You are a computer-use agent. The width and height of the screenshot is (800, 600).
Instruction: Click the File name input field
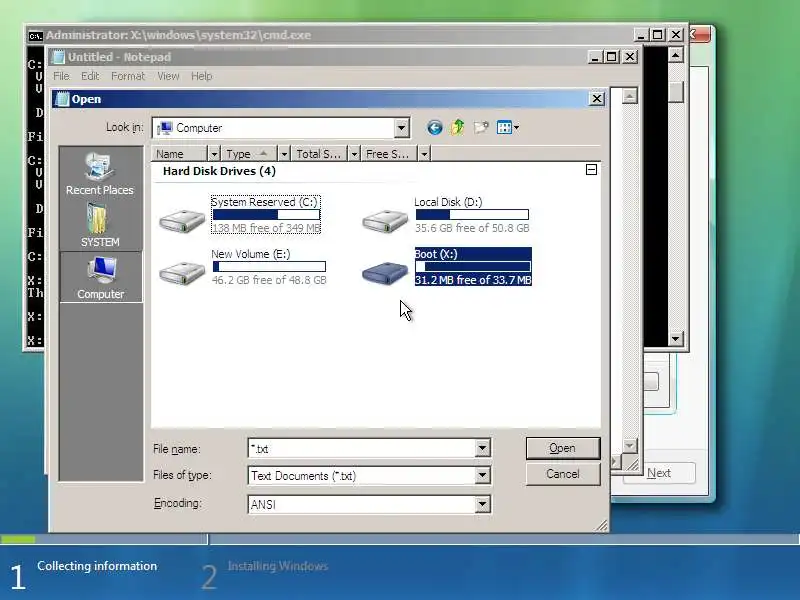click(x=362, y=448)
